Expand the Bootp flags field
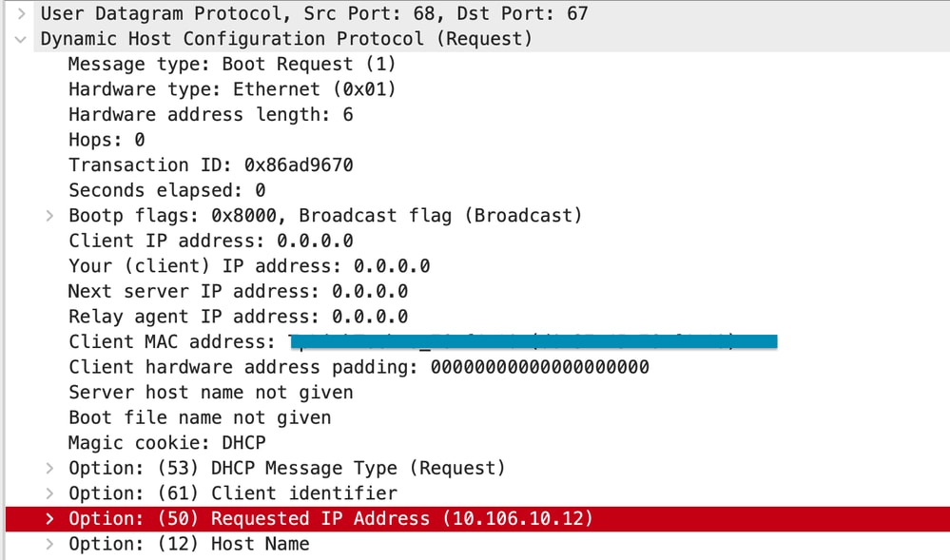The width and height of the screenshot is (950, 560). (x=49, y=216)
